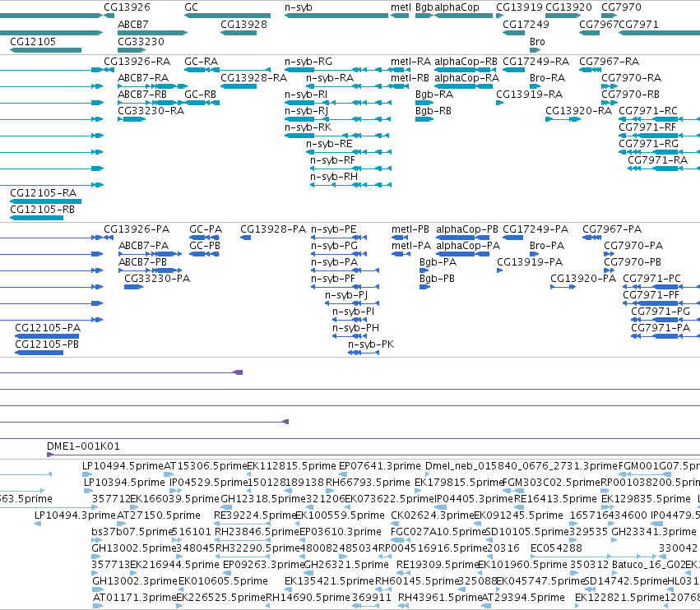Select transcript CG13920-RA
The height and width of the screenshot is (610, 700).
point(563,119)
